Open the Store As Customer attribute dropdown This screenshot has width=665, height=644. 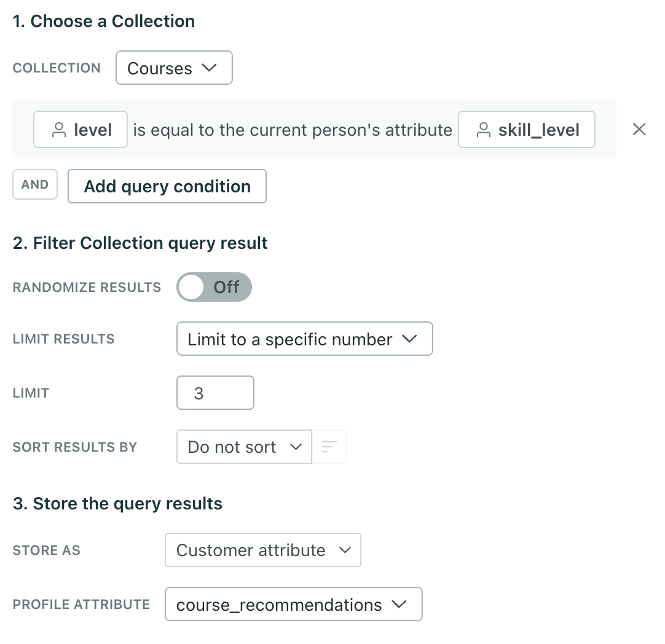tap(262, 550)
